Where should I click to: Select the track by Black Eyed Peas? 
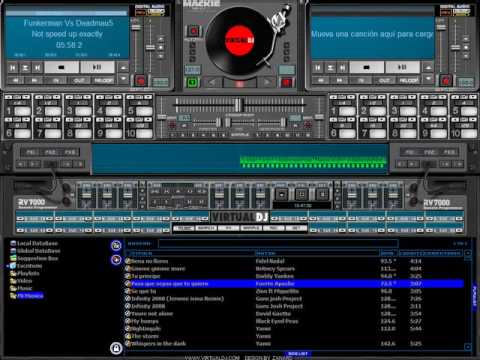pos(294,321)
